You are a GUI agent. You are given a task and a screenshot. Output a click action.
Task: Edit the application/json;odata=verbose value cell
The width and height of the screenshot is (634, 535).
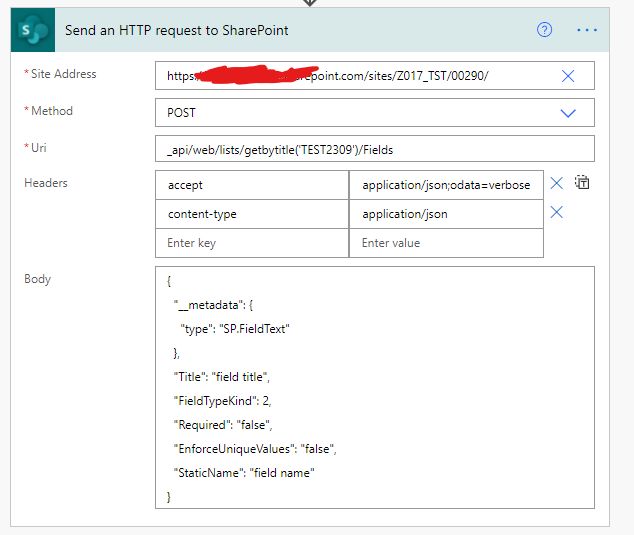tap(446, 185)
